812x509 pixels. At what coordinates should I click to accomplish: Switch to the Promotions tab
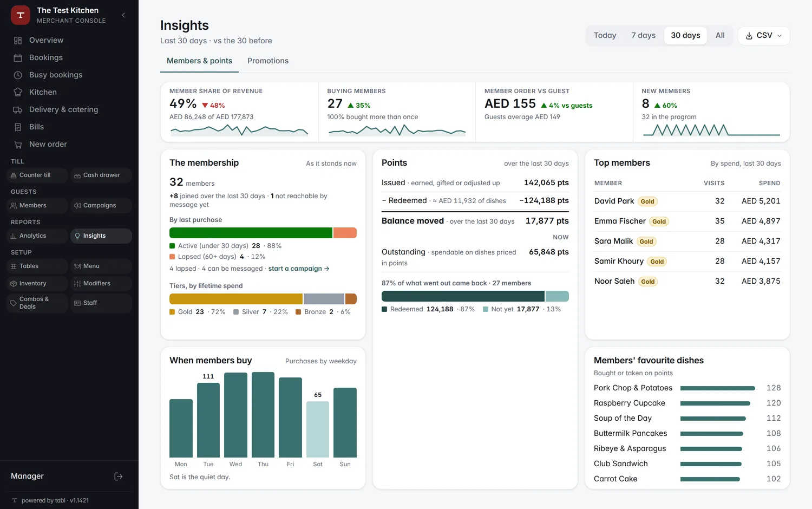[x=268, y=61]
